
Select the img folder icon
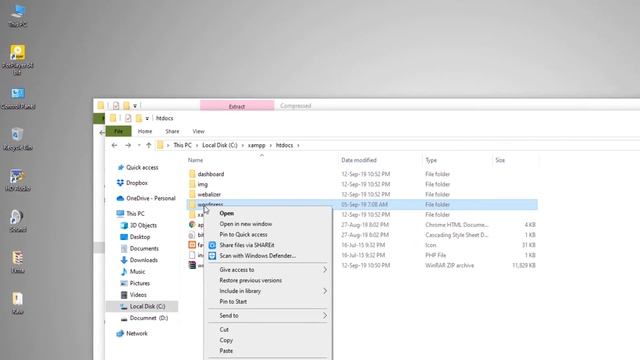(x=192, y=184)
